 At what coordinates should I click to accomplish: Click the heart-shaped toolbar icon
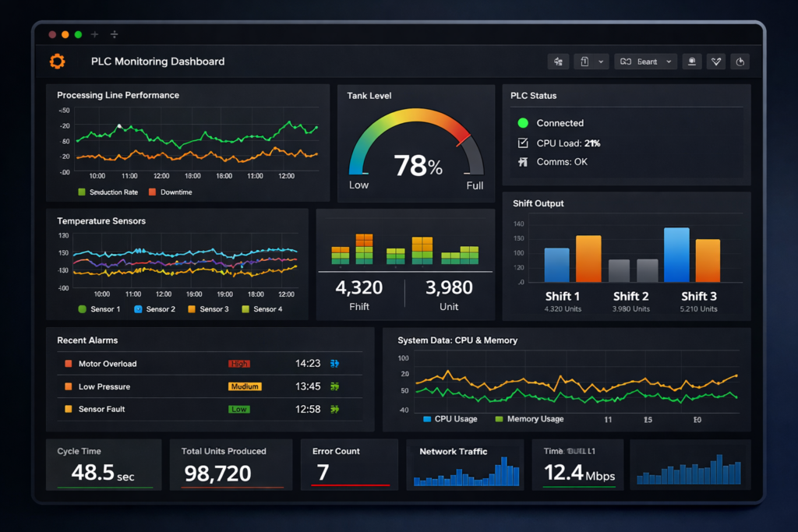[716, 62]
